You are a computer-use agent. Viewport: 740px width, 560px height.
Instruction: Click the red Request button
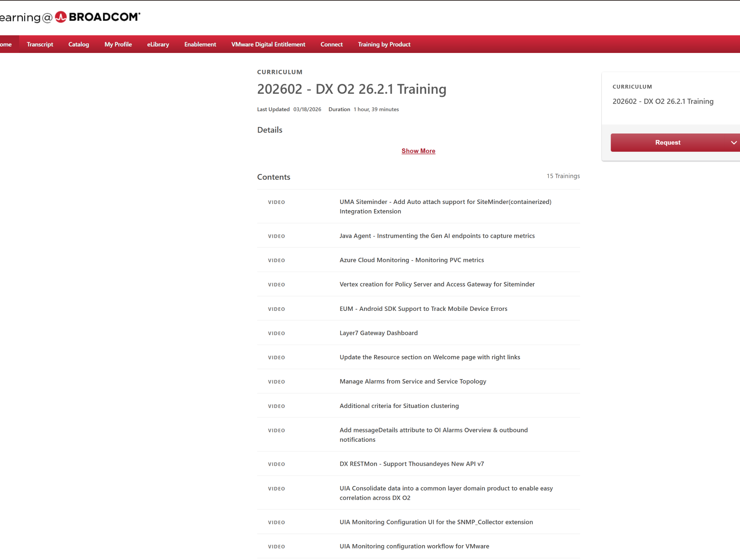pos(668,142)
